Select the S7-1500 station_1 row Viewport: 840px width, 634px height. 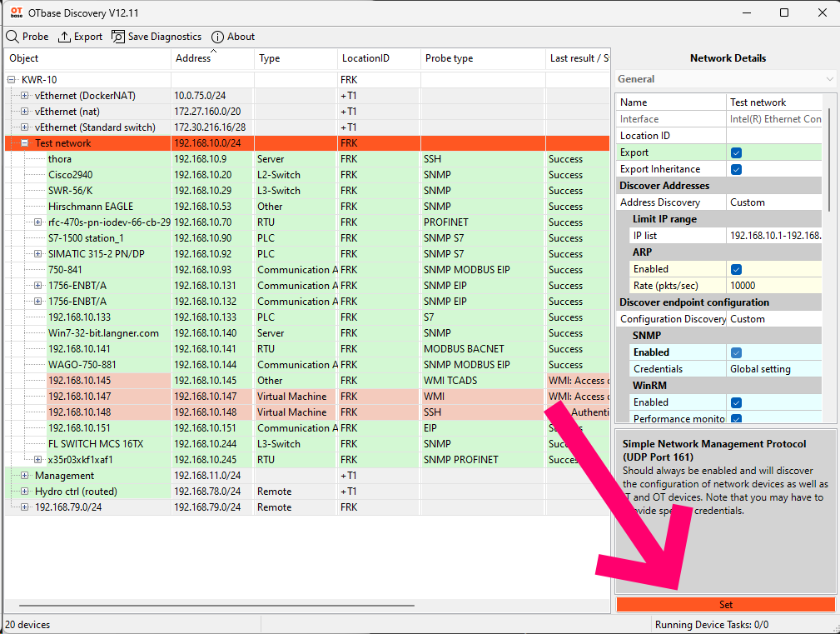(307, 238)
